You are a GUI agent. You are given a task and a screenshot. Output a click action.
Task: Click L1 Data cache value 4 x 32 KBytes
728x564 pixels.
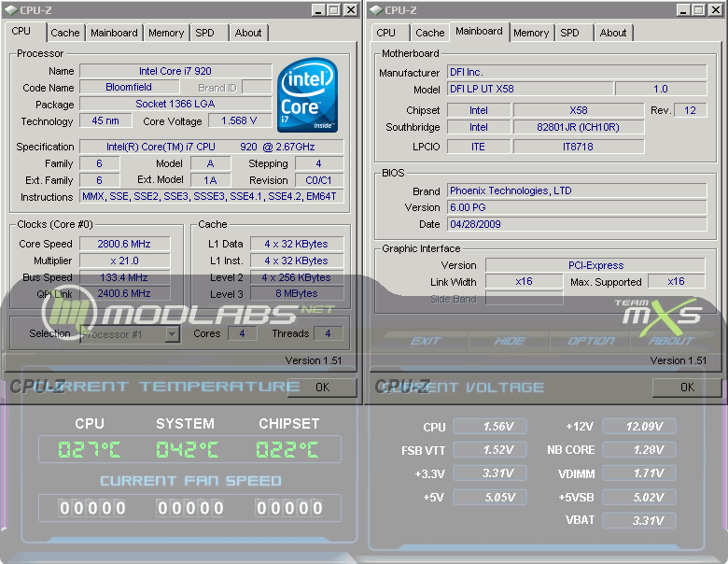297,244
